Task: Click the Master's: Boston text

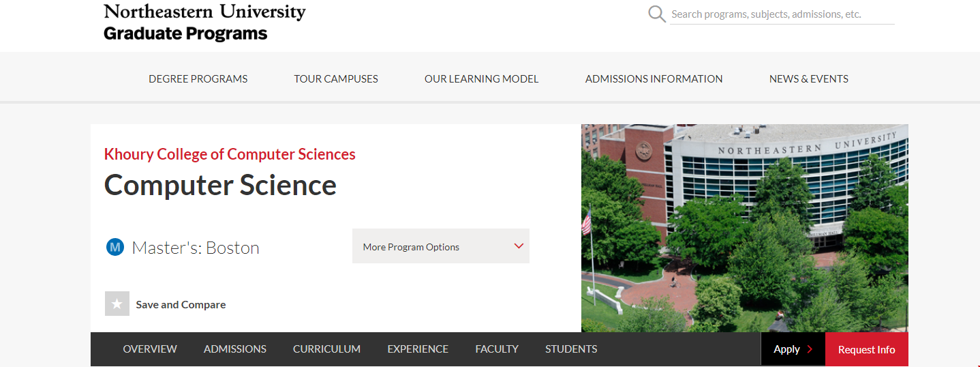Action: tap(196, 247)
